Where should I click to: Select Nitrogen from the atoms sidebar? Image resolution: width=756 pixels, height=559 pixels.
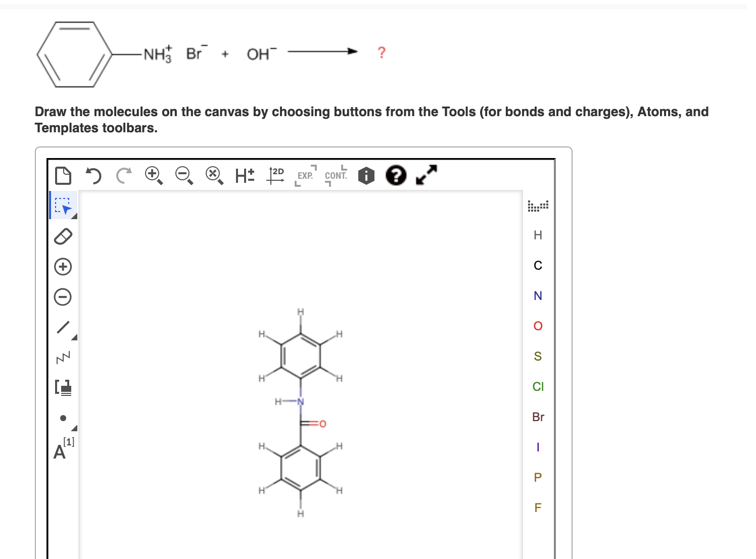(x=537, y=295)
